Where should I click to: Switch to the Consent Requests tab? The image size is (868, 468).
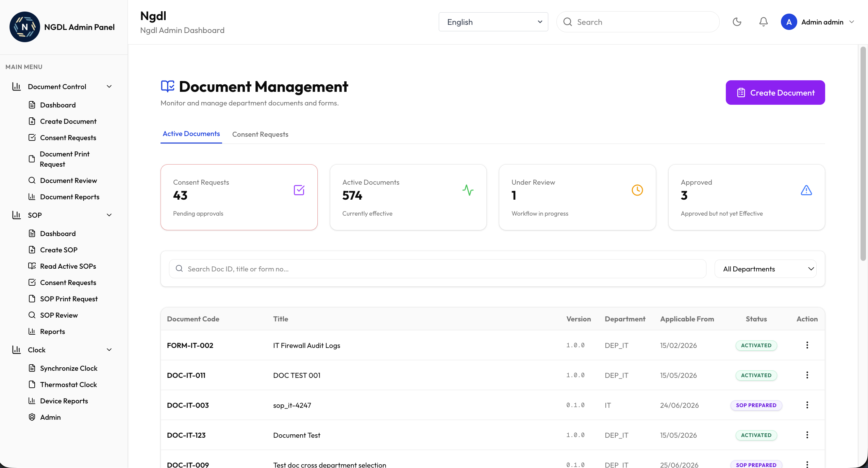(260, 134)
